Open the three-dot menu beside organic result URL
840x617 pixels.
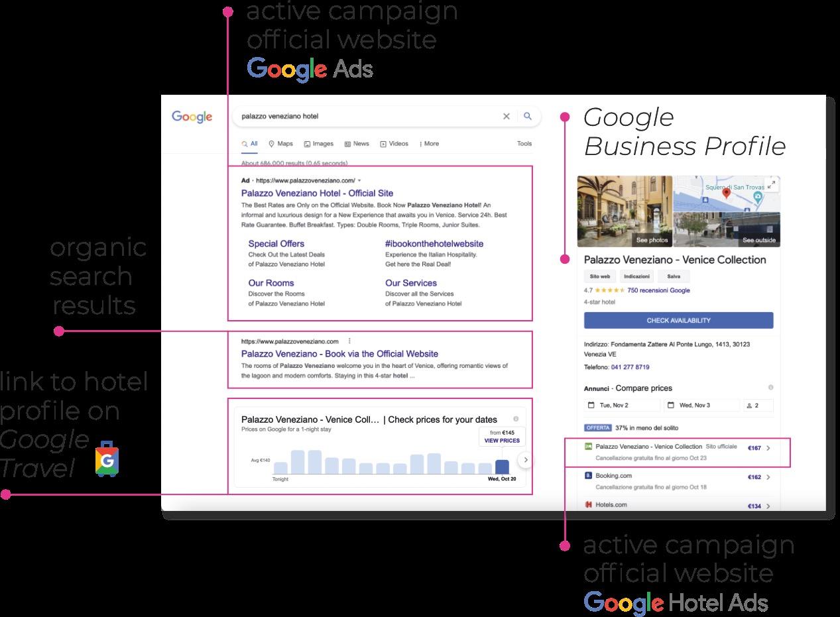pyautogui.click(x=349, y=341)
